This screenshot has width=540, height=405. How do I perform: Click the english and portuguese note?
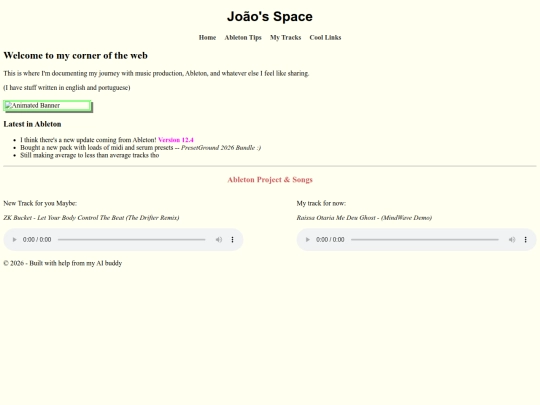(x=67, y=88)
